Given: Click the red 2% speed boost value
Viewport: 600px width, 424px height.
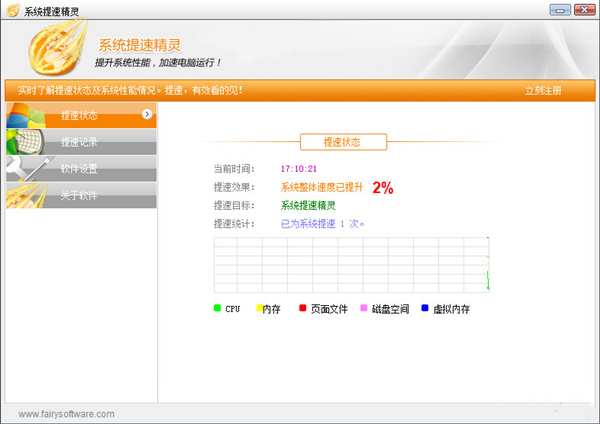Looking at the screenshot, I should pos(383,187).
